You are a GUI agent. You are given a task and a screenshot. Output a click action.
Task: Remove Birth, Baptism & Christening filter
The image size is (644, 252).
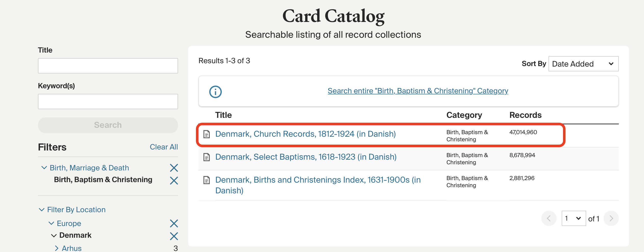click(174, 181)
